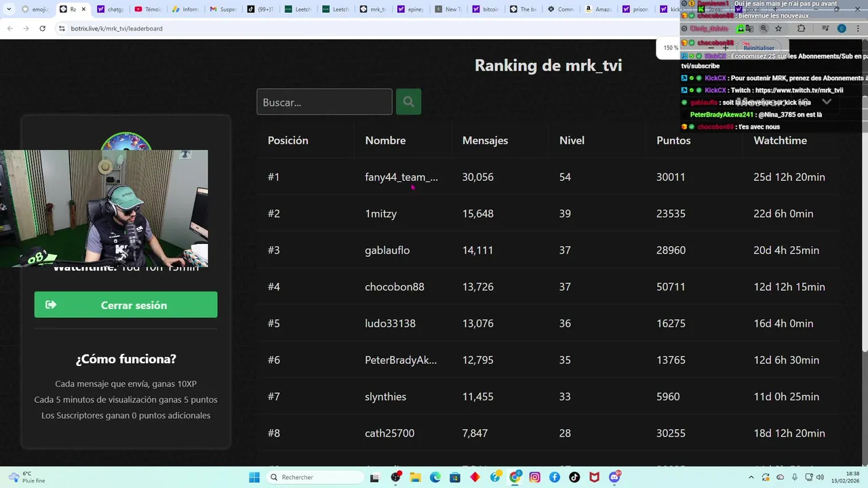
Task: Reload the botrix leaderboard page
Action: click(x=42, y=28)
